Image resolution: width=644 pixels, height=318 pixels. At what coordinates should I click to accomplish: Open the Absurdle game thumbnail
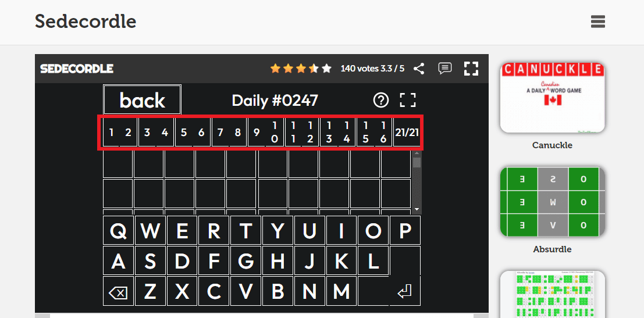point(552,202)
